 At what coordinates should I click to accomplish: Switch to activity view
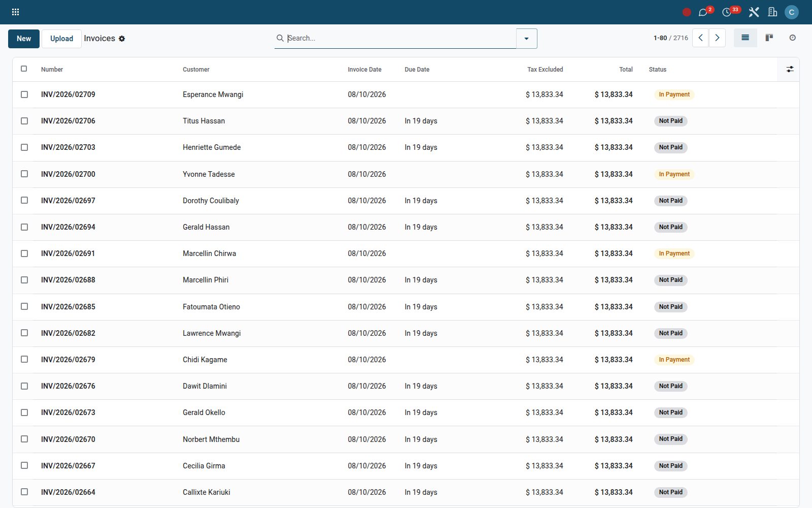coord(792,38)
